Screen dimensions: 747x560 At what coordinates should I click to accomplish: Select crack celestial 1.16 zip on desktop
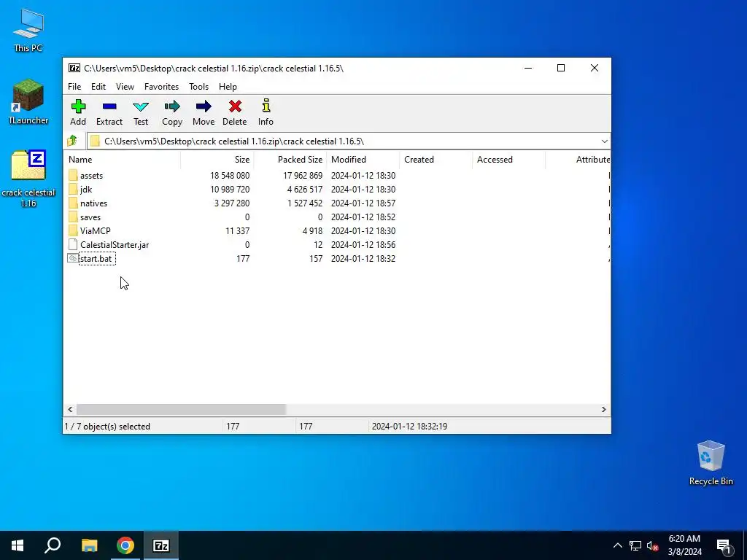click(28, 179)
